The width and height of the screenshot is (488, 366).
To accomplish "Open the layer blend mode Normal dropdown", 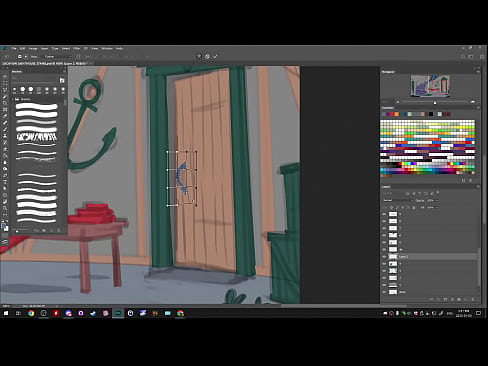I will pyautogui.click(x=398, y=200).
